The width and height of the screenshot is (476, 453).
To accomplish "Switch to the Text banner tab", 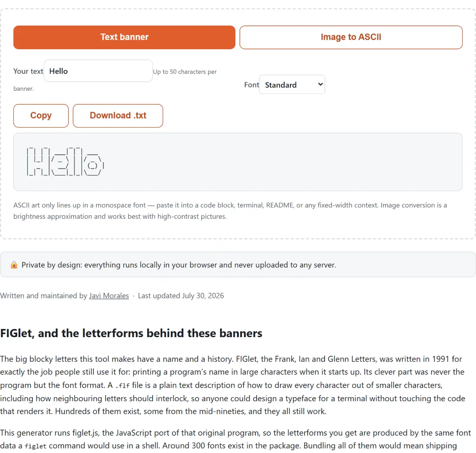I will pos(124,37).
